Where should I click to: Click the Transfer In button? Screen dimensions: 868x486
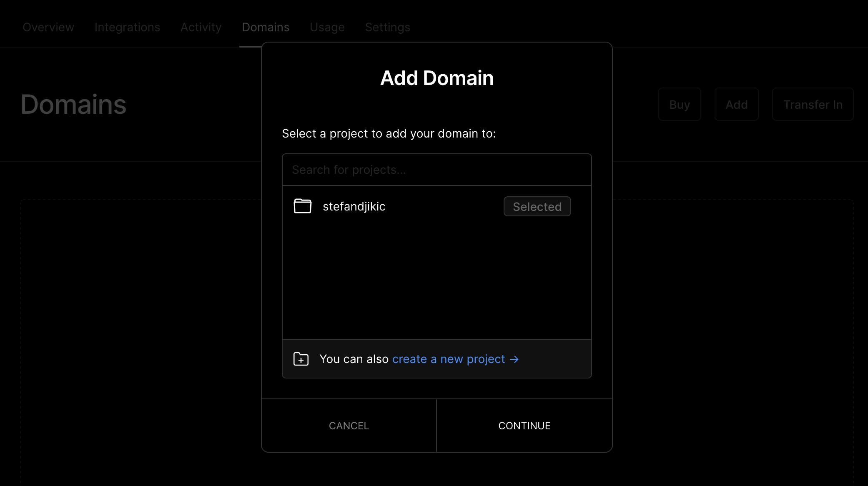813,104
